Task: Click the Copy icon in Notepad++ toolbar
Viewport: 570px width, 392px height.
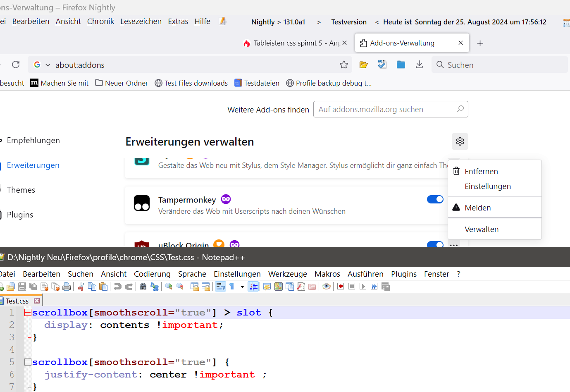Action: tap(92, 287)
